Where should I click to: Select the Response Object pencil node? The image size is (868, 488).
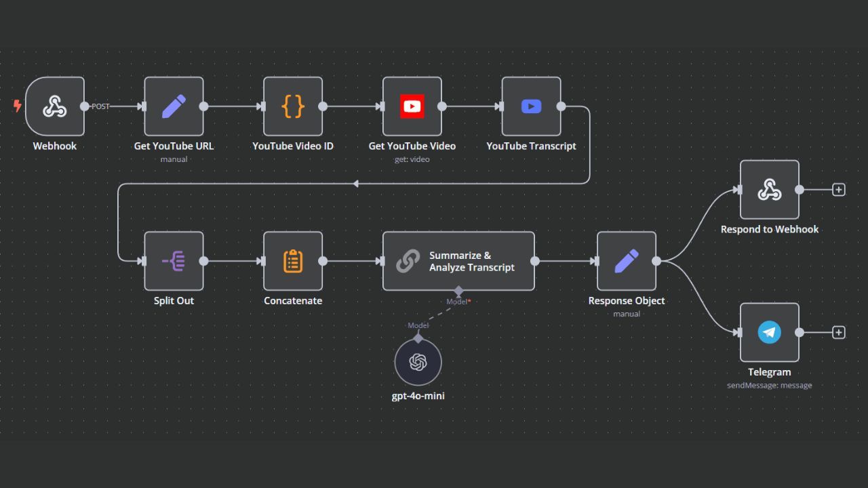627,261
